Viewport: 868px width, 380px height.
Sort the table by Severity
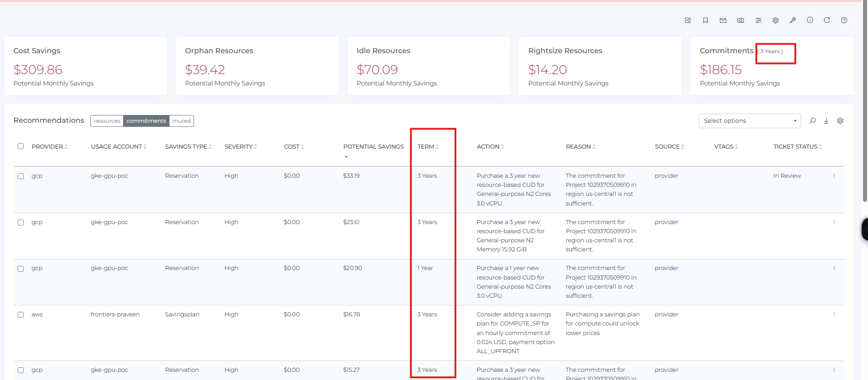click(x=241, y=146)
